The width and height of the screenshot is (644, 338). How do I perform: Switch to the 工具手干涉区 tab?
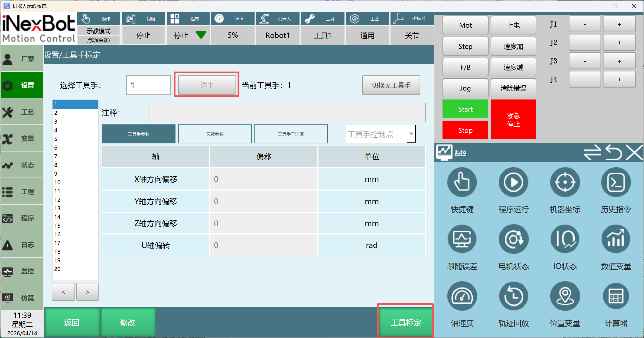pyautogui.click(x=291, y=134)
